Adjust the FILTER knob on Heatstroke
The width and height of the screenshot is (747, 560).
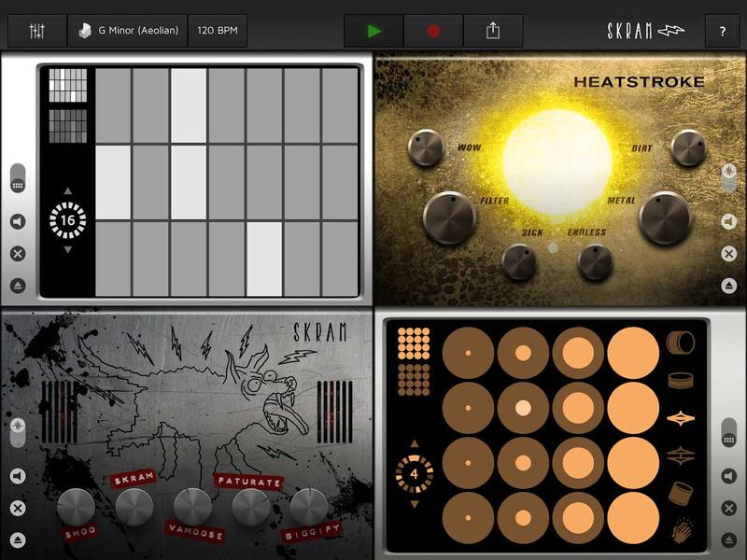(x=449, y=218)
